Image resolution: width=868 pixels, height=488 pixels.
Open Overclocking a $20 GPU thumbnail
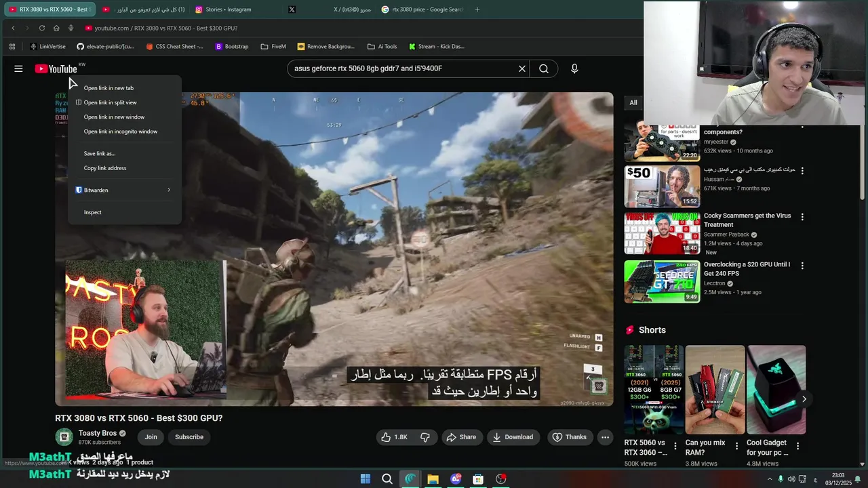pyautogui.click(x=662, y=281)
